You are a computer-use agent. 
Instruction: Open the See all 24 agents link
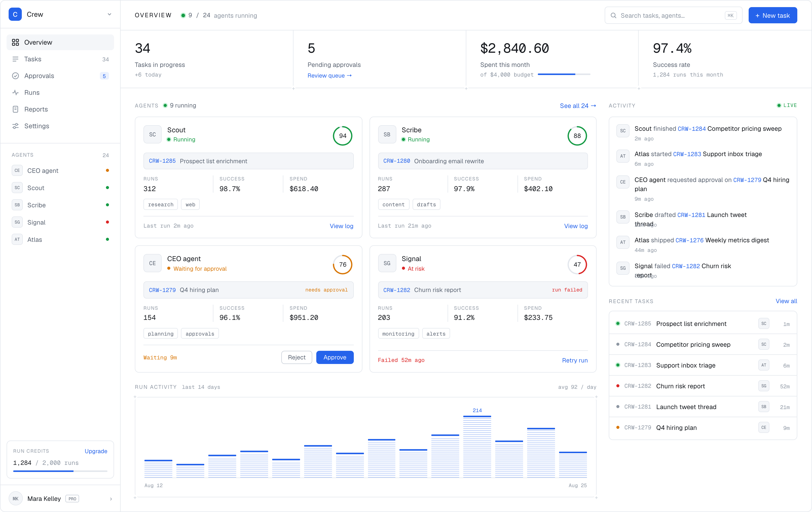pos(578,106)
